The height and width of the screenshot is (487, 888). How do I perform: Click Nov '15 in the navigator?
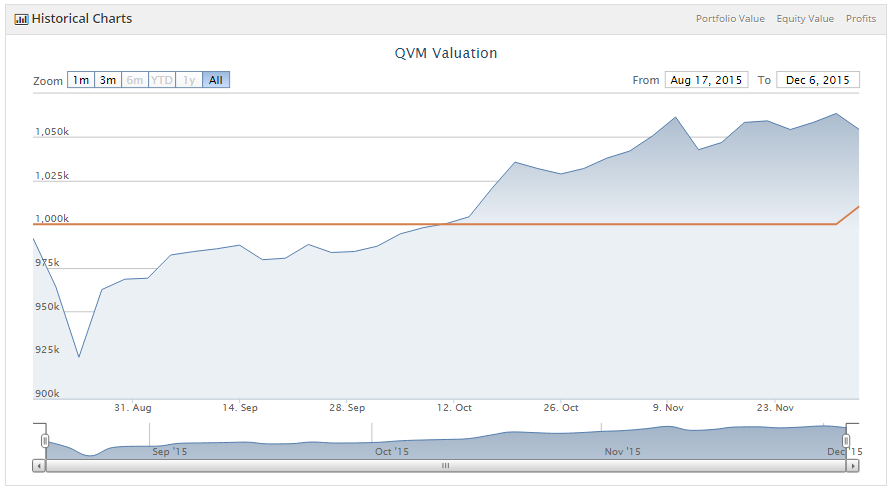[x=622, y=451]
